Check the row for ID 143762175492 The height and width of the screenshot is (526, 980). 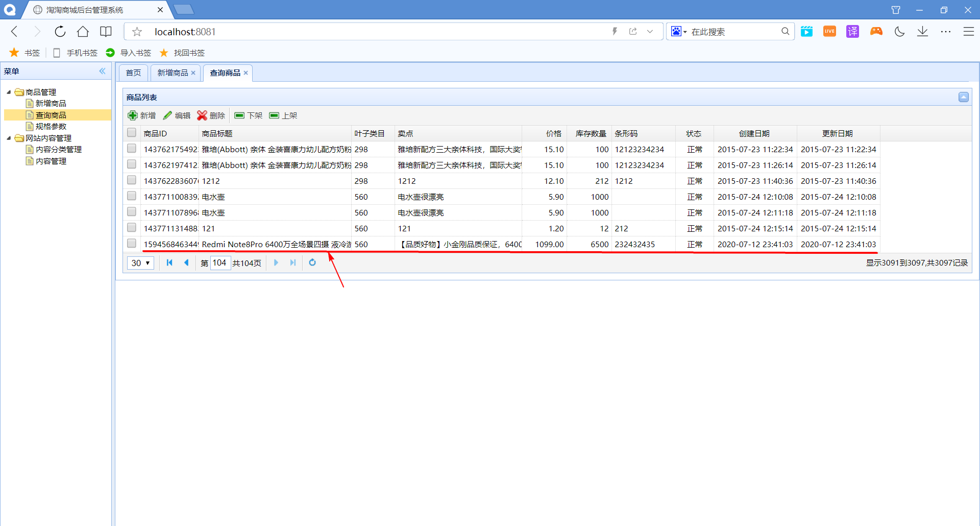tap(132, 149)
